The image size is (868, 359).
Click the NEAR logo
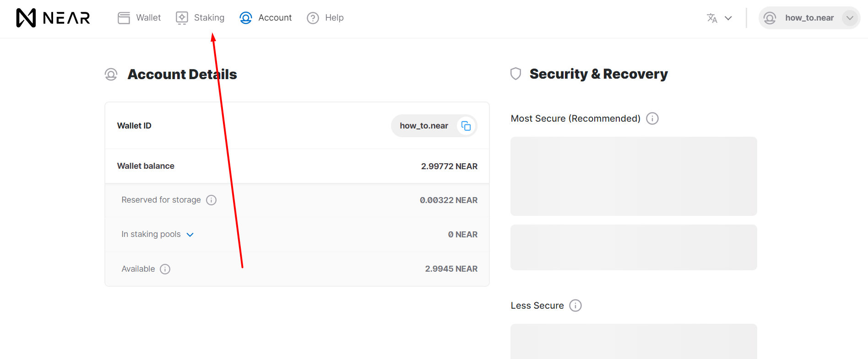pos(53,18)
